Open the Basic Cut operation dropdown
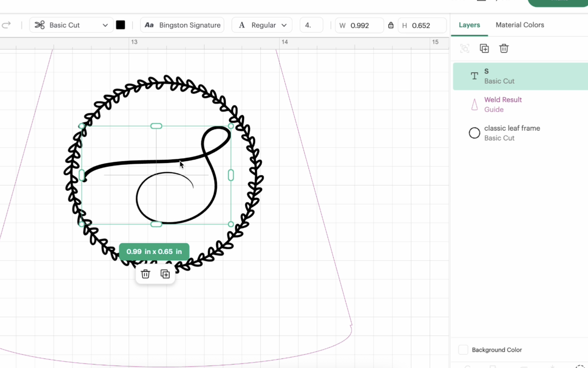Image resolution: width=588 pixels, height=368 pixels. pyautogui.click(x=71, y=25)
